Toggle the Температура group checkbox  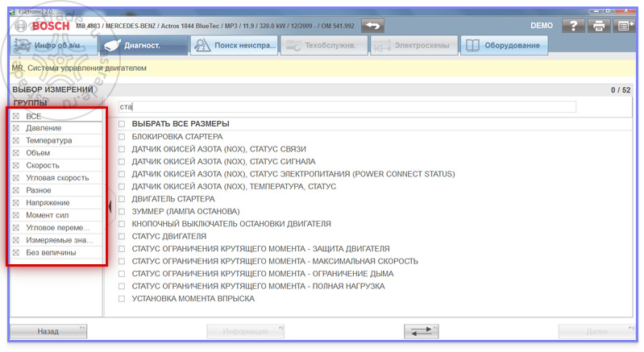click(16, 140)
